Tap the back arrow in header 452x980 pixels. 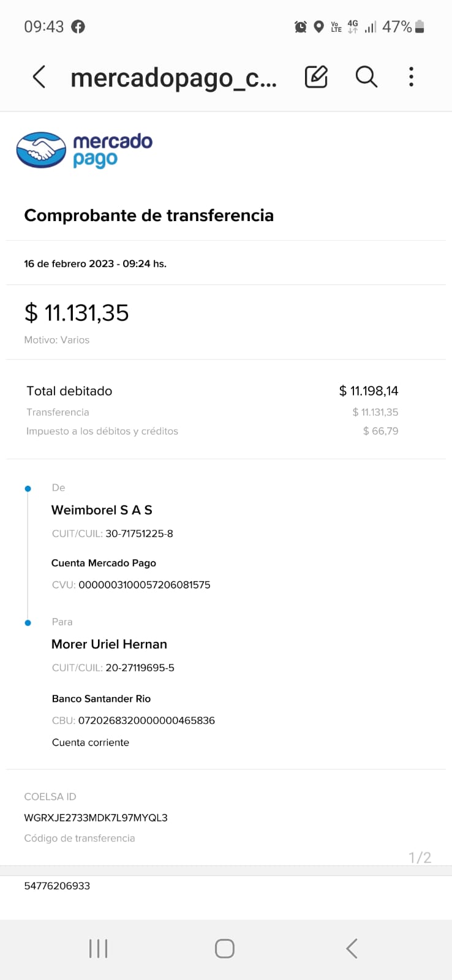(x=39, y=77)
